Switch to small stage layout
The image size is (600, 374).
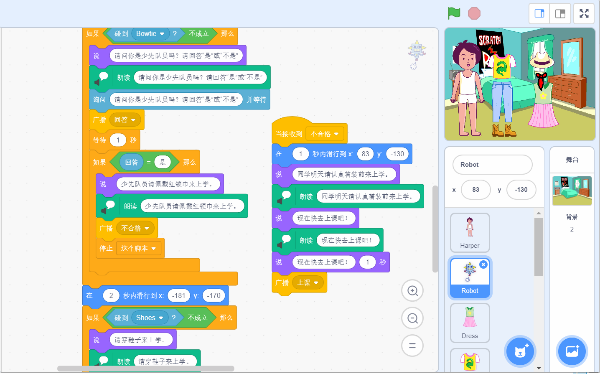click(539, 13)
